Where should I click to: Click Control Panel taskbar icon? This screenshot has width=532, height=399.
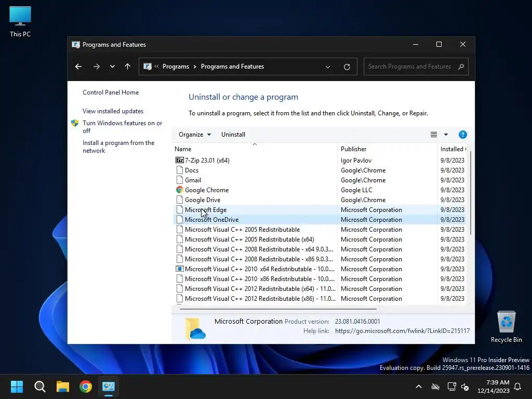click(x=109, y=387)
